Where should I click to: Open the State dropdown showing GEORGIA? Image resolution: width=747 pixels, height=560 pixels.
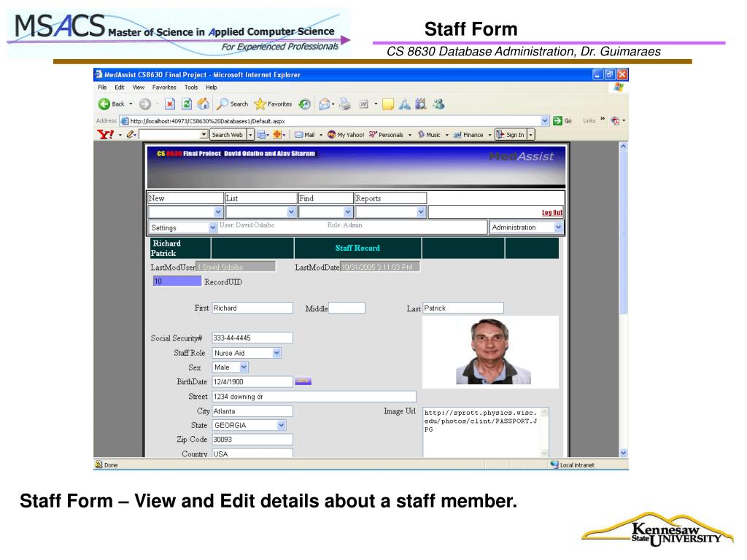249,425
